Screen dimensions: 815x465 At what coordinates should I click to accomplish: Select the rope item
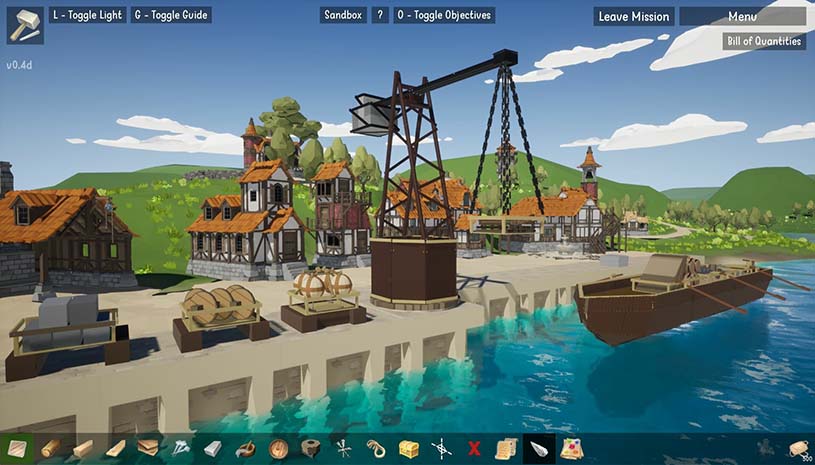pyautogui.click(x=374, y=448)
